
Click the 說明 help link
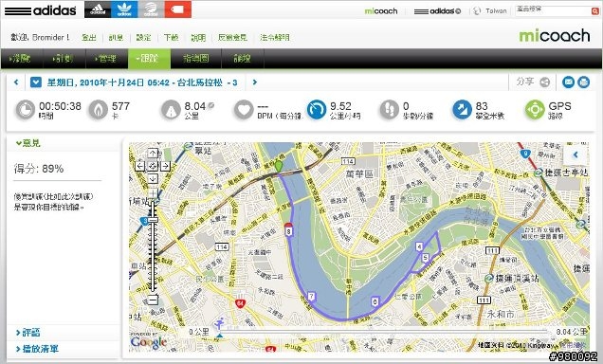point(198,38)
